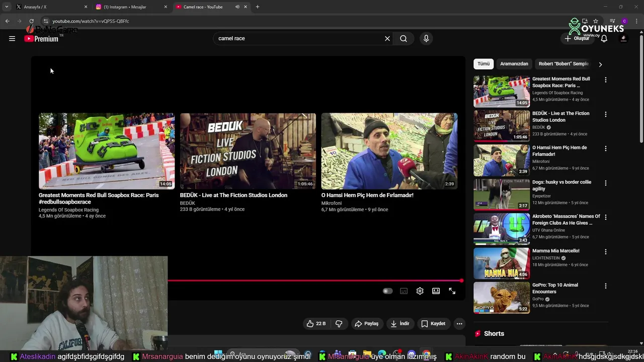Enter fullscreen mode in player
The width and height of the screenshot is (644, 362).
pos(452,291)
